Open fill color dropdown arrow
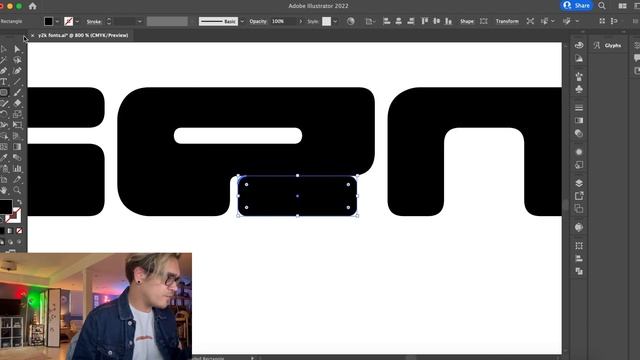 point(57,21)
